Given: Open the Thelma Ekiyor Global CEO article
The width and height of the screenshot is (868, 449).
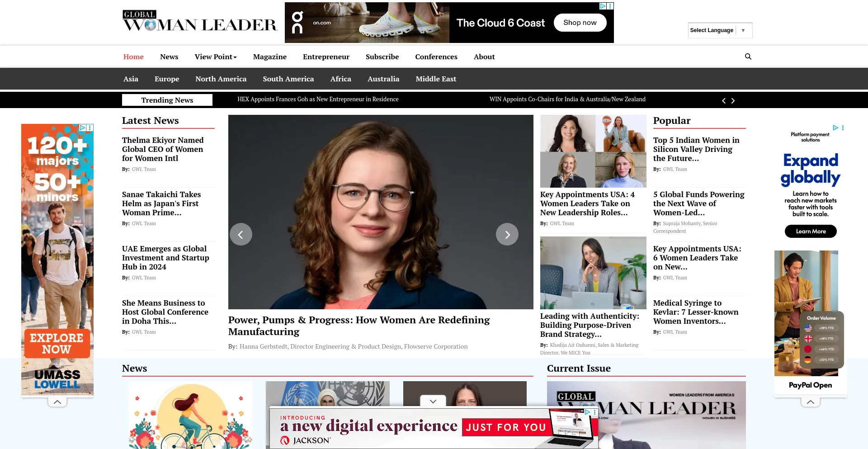Looking at the screenshot, I should point(163,149).
